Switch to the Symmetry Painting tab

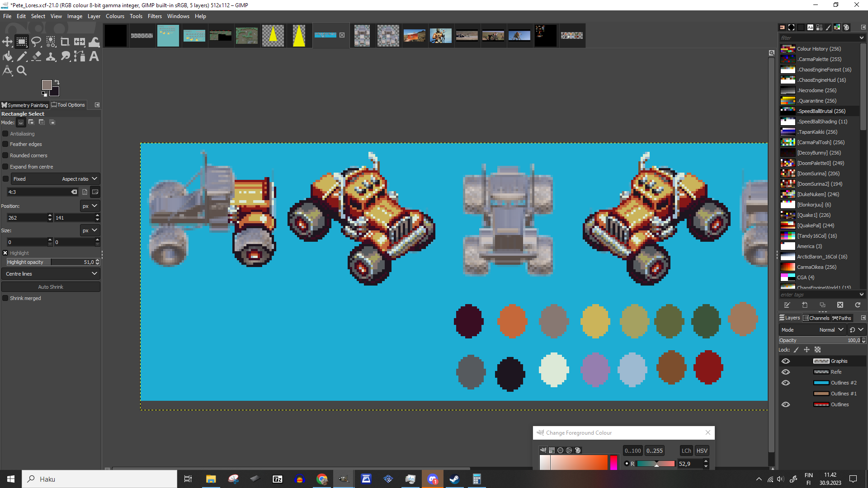[x=25, y=105]
